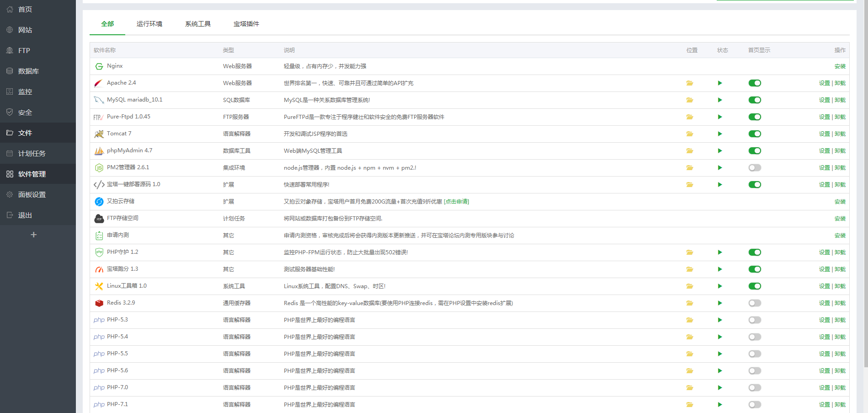868x413 pixels.
Task: Switch to the 运行环境 tab
Action: click(x=149, y=24)
